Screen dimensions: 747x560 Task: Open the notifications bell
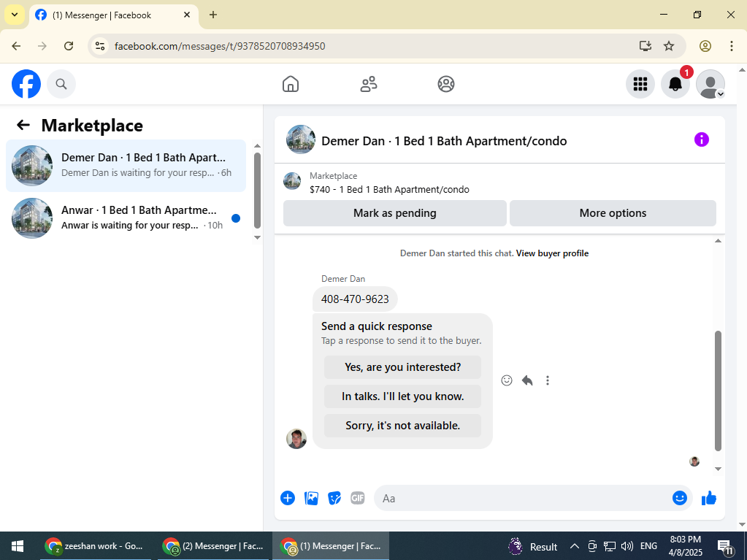[675, 84]
